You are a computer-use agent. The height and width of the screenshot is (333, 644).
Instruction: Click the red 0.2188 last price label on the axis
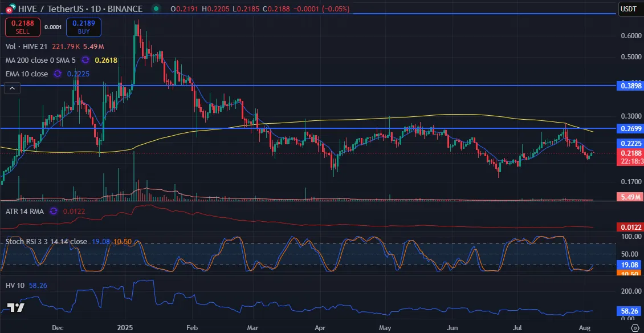click(x=630, y=153)
